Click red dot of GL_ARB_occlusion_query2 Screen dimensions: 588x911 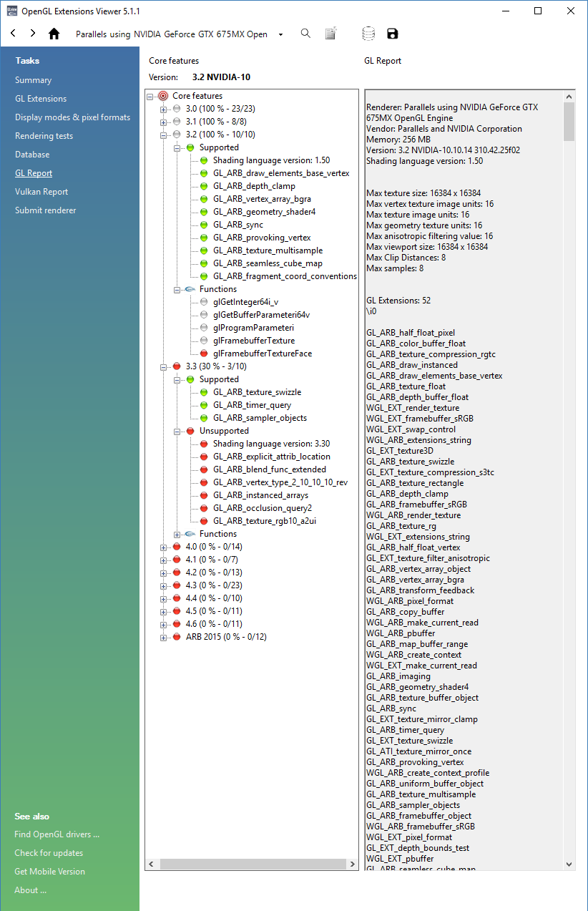pos(204,508)
